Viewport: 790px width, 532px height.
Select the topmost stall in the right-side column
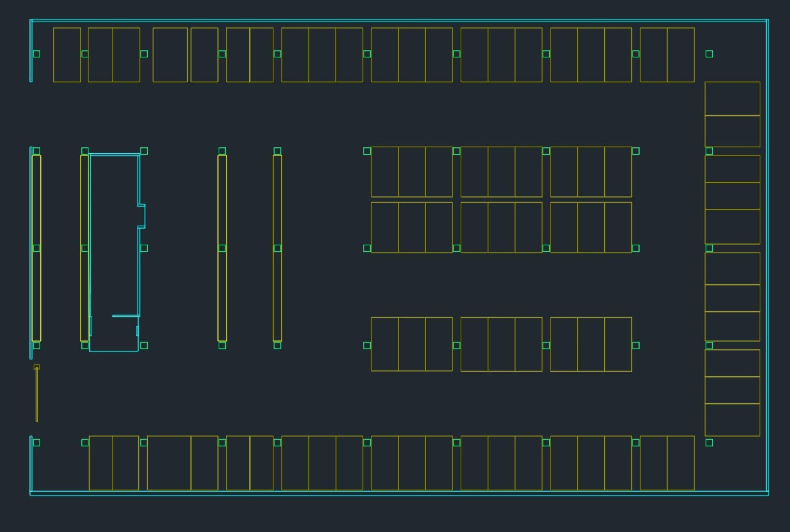(x=732, y=99)
